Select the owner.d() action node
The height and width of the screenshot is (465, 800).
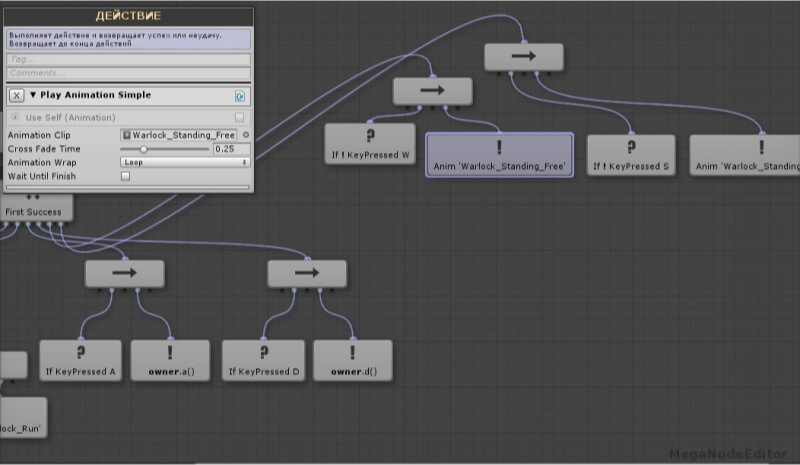point(352,360)
